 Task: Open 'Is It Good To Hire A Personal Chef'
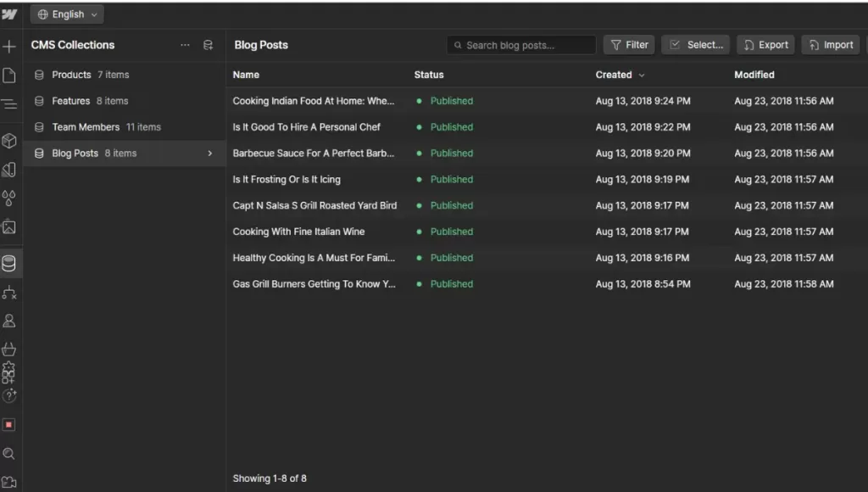[306, 127]
